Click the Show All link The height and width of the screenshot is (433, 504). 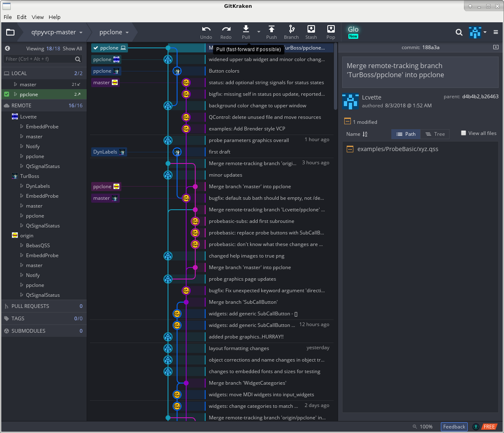pos(72,48)
